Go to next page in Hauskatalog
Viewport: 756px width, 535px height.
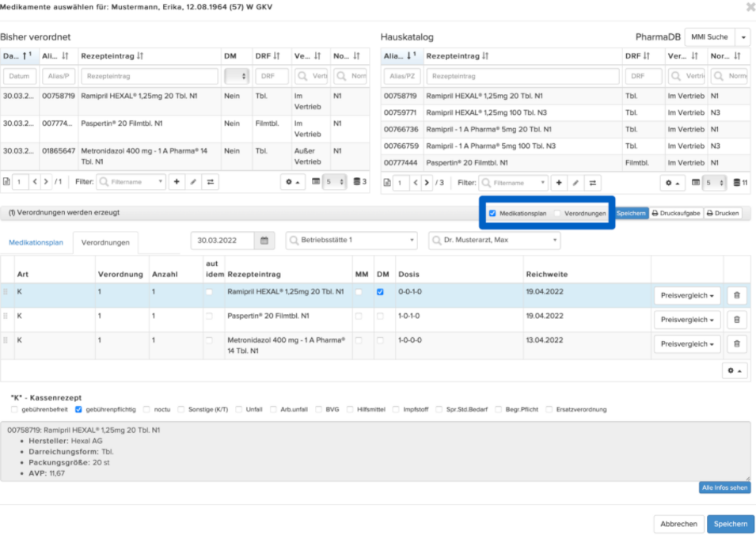pyautogui.click(x=427, y=183)
